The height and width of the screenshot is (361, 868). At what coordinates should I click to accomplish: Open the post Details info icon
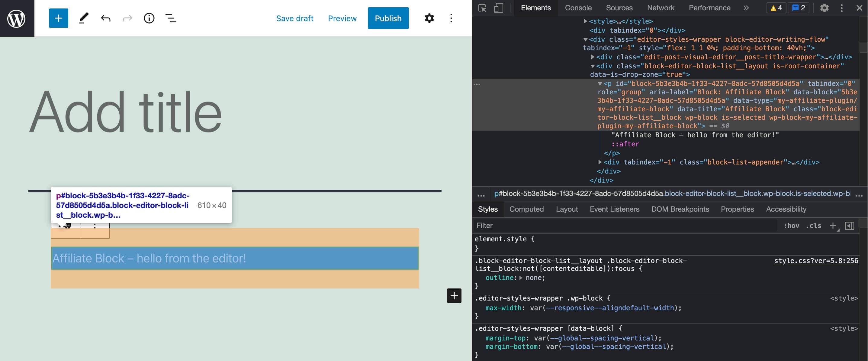point(149,18)
